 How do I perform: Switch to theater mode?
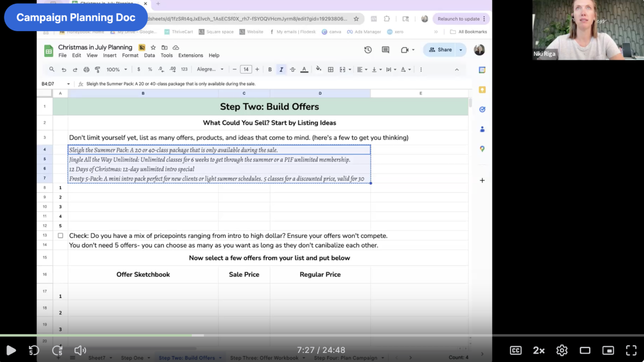(x=585, y=350)
